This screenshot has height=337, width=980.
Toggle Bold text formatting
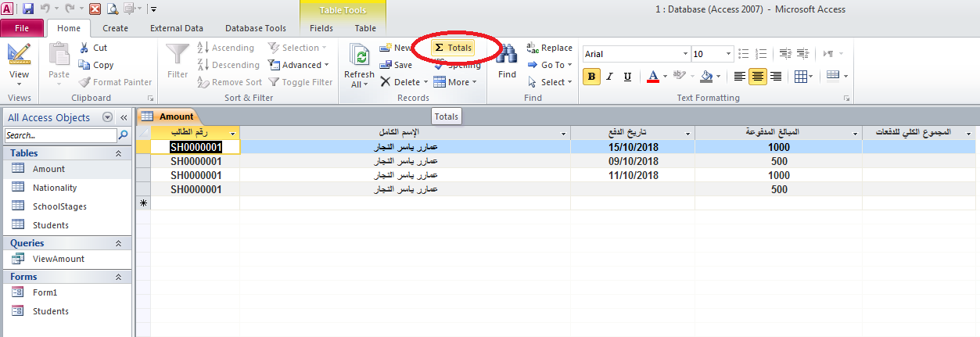(592, 77)
